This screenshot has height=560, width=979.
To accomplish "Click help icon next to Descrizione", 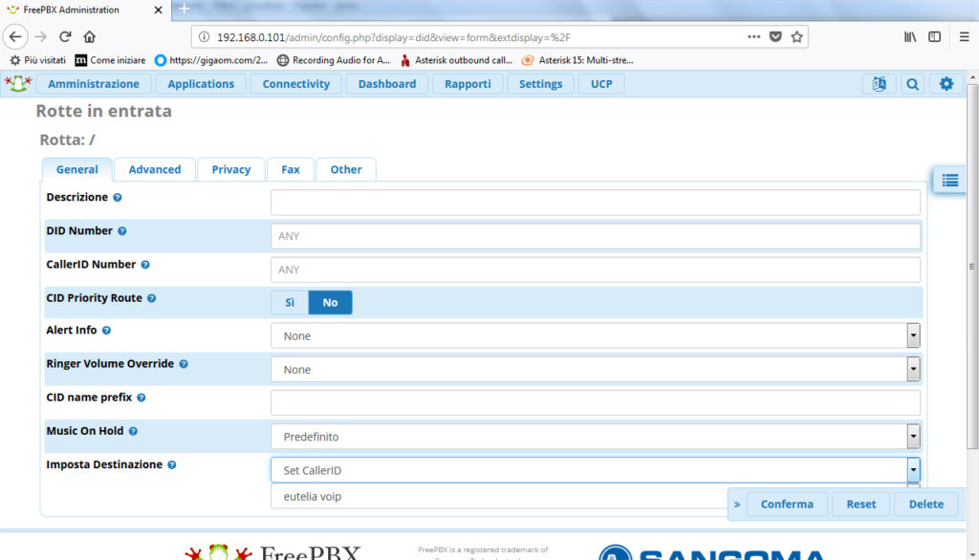I will click(118, 197).
